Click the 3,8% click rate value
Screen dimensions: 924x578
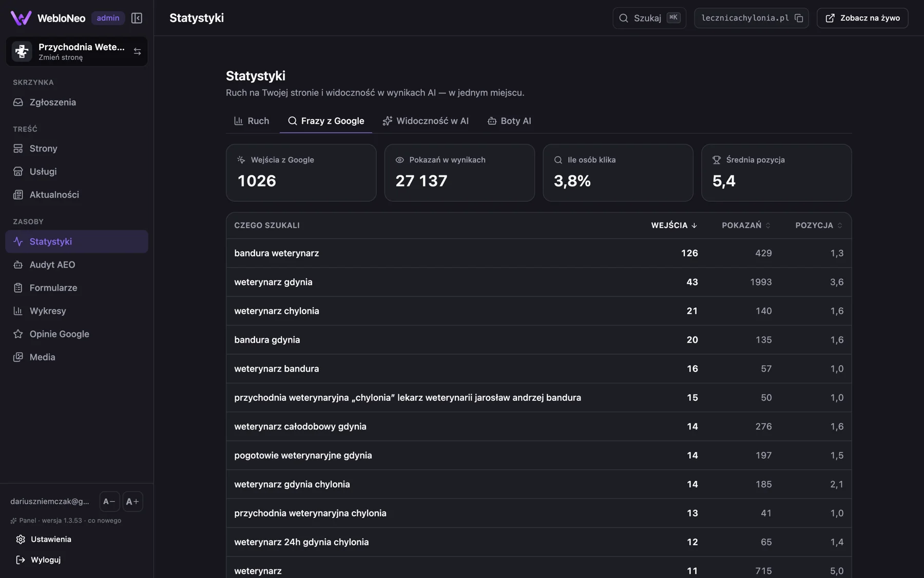tap(572, 181)
